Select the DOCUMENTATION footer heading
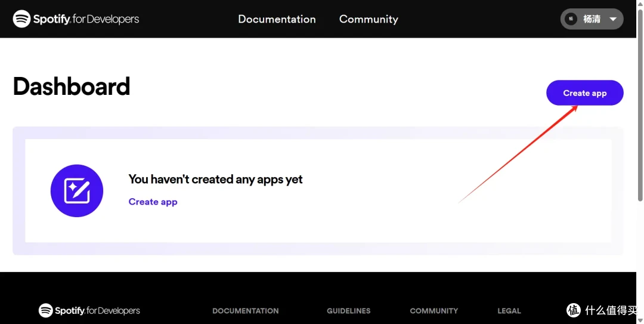The image size is (644, 324). point(245,311)
